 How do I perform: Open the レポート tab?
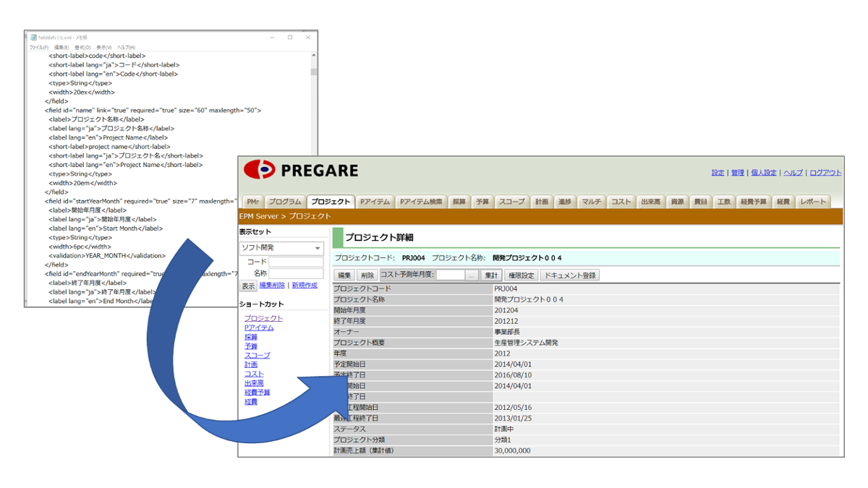[813, 202]
